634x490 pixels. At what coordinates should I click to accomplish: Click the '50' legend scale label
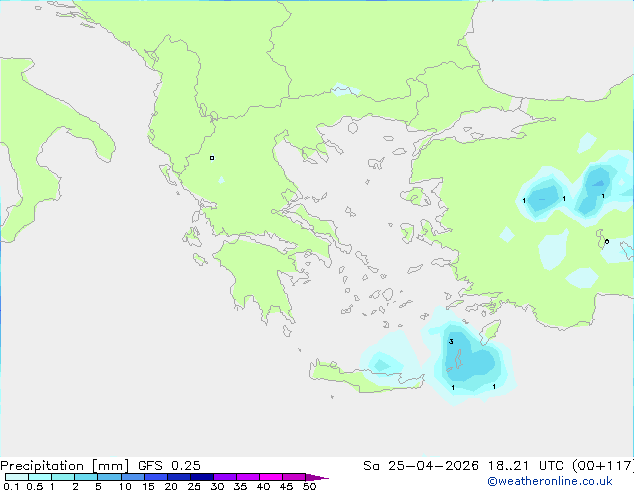(309, 486)
